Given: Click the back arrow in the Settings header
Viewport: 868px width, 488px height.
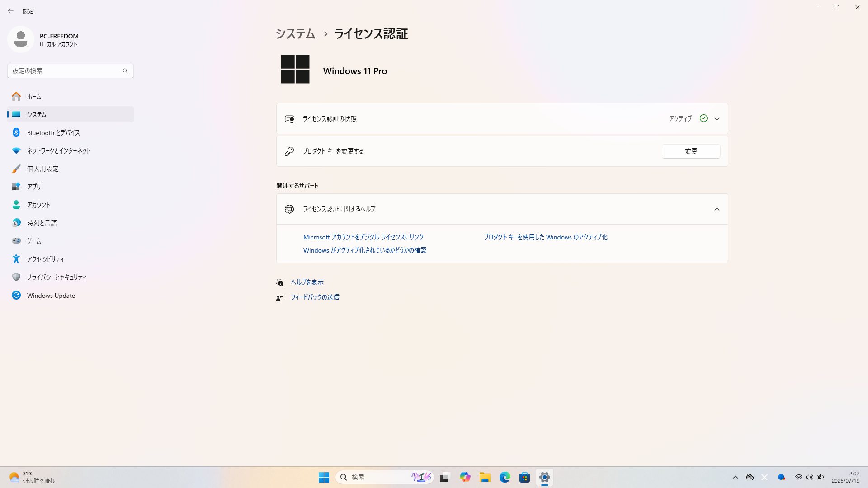Looking at the screenshot, I should point(11,11).
